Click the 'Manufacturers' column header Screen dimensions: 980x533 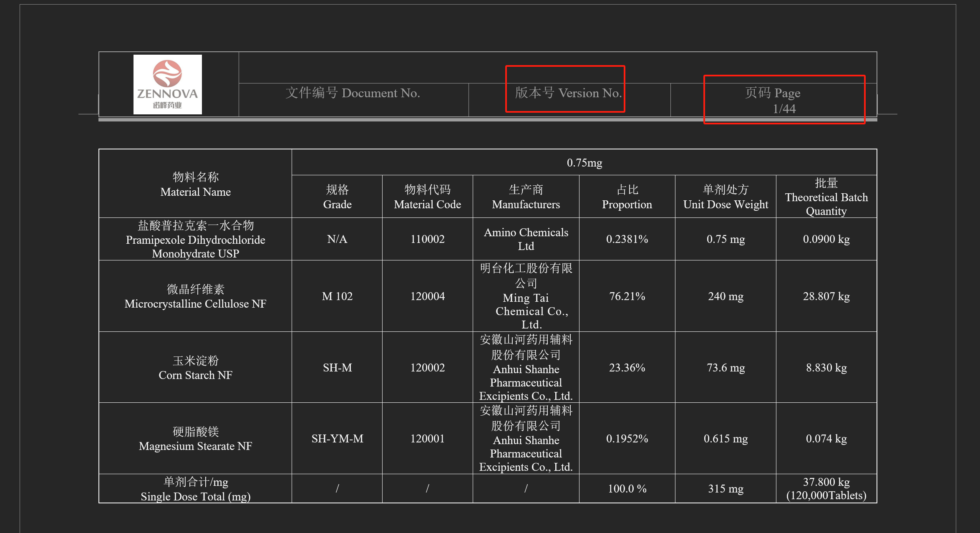pyautogui.click(x=526, y=197)
